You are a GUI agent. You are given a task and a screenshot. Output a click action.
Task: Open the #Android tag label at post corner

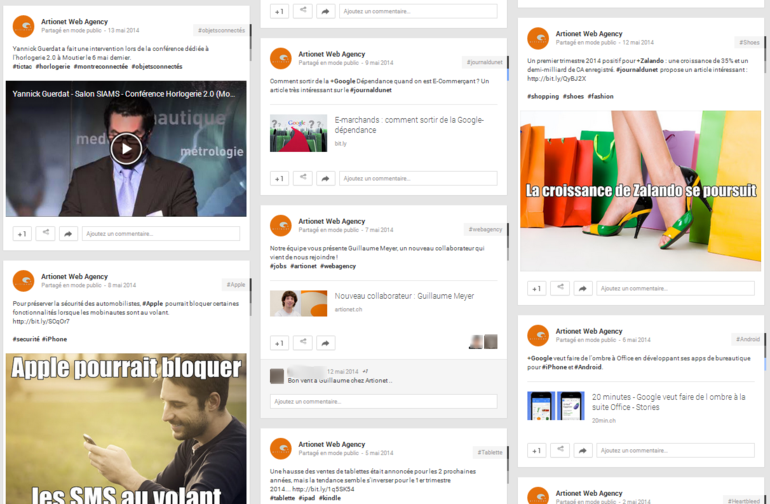click(x=748, y=339)
